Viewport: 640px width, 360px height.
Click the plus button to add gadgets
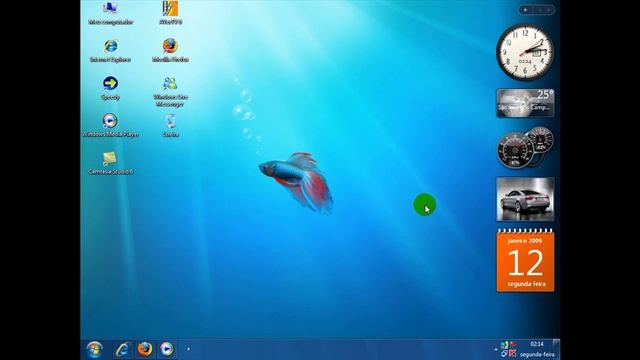[526, 10]
